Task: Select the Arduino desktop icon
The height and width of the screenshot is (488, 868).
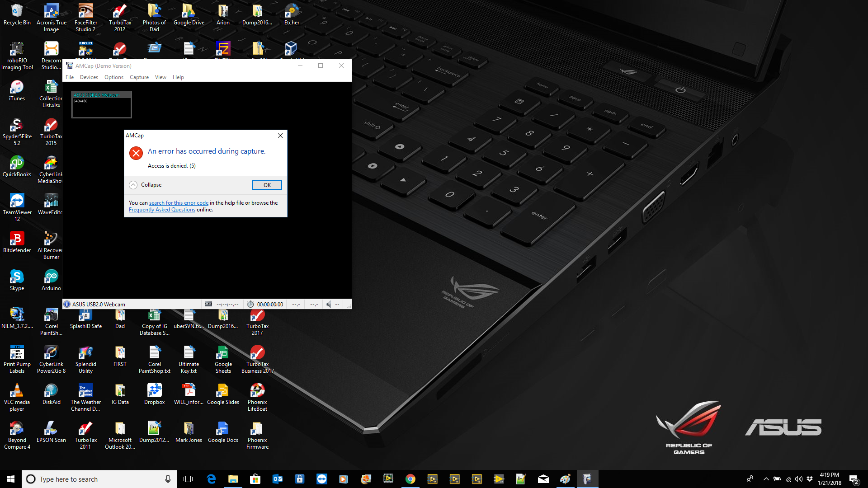Action: pos(51,280)
